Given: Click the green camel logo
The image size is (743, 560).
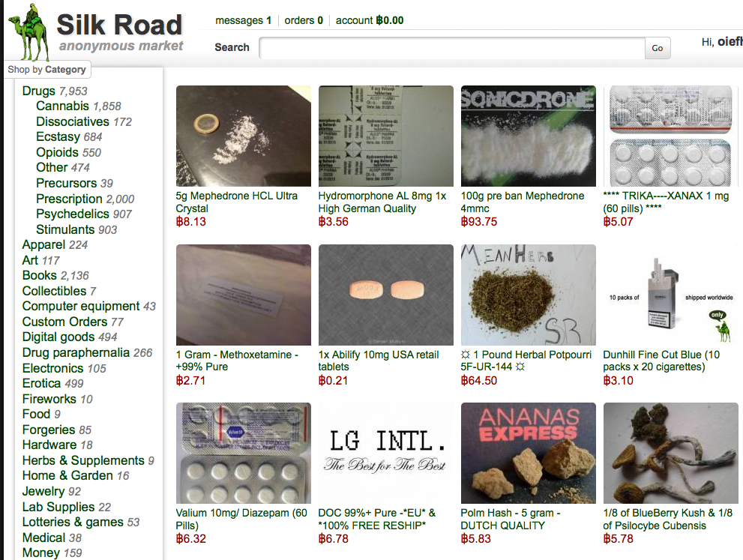Looking at the screenshot, I should click(29, 32).
